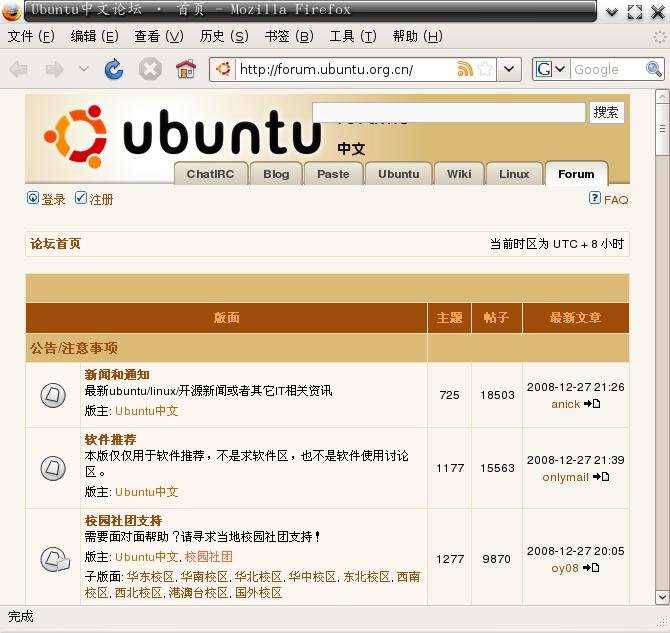Open onlymail's user profile link
The image size is (670, 633).
coord(565,477)
